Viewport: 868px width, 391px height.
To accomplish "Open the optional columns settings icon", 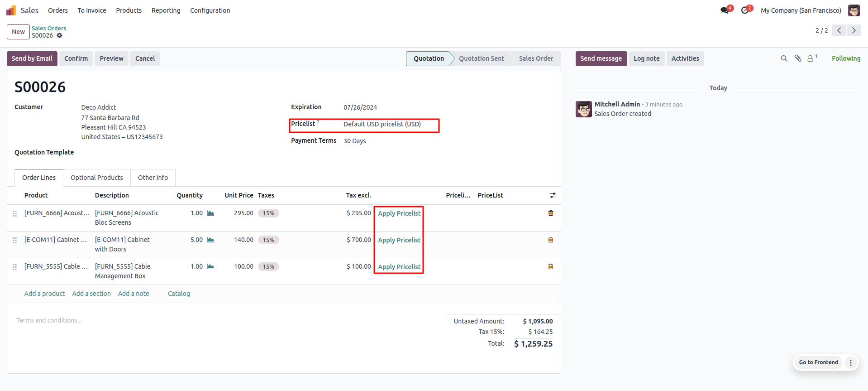I will (x=553, y=195).
